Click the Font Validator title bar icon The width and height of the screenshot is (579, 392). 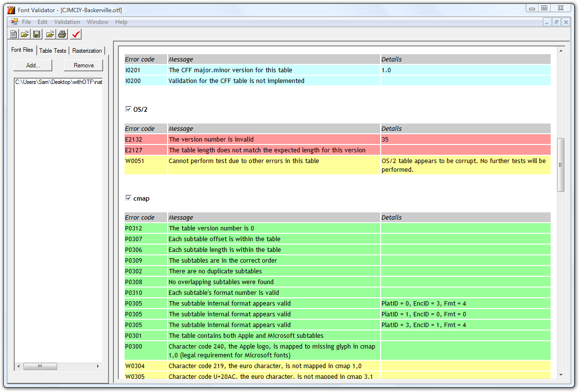tap(11, 9)
